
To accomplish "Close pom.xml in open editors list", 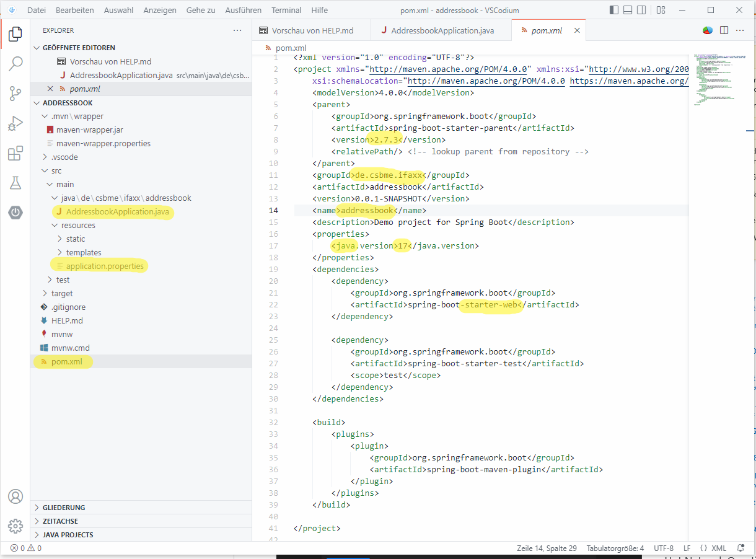I will pos(51,89).
